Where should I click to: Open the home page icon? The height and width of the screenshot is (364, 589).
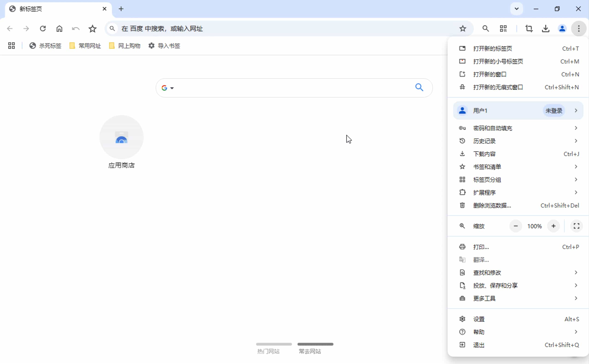[x=59, y=28]
